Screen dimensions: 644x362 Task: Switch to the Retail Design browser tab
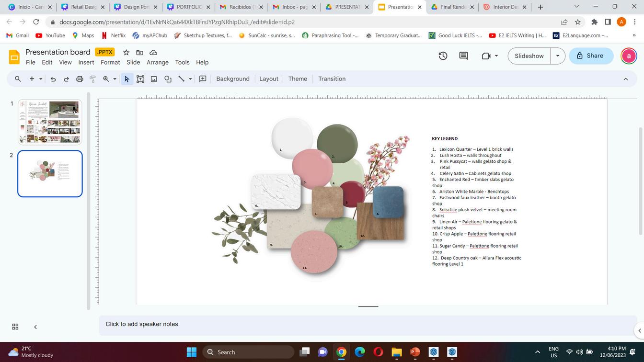[83, 7]
